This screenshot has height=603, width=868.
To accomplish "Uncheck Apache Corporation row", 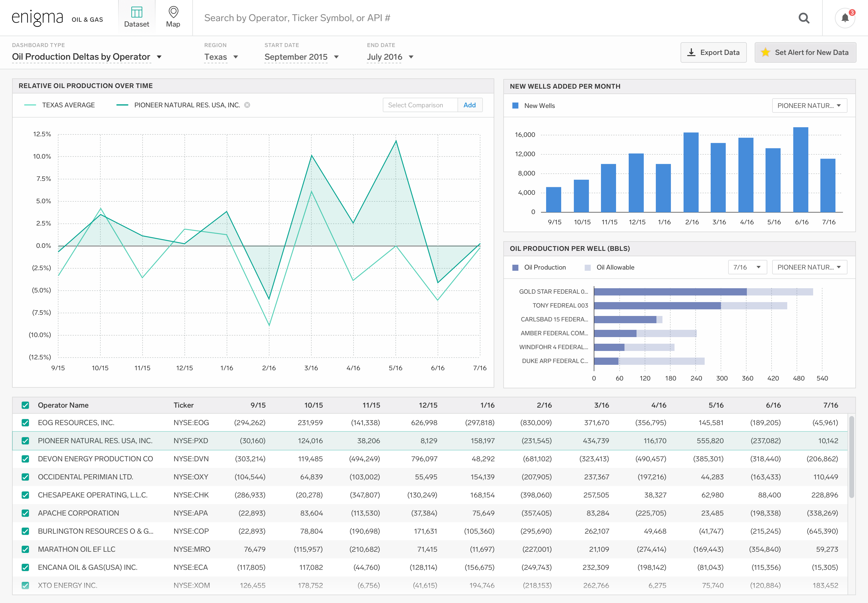I will coord(25,513).
